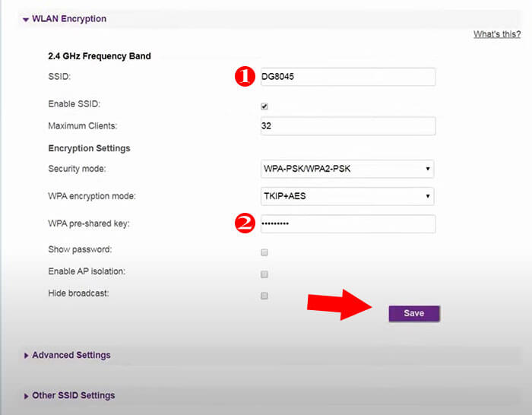Viewport: 532px width, 415px height.
Task: Uncheck the Enable SSID checkbox
Action: click(264, 106)
